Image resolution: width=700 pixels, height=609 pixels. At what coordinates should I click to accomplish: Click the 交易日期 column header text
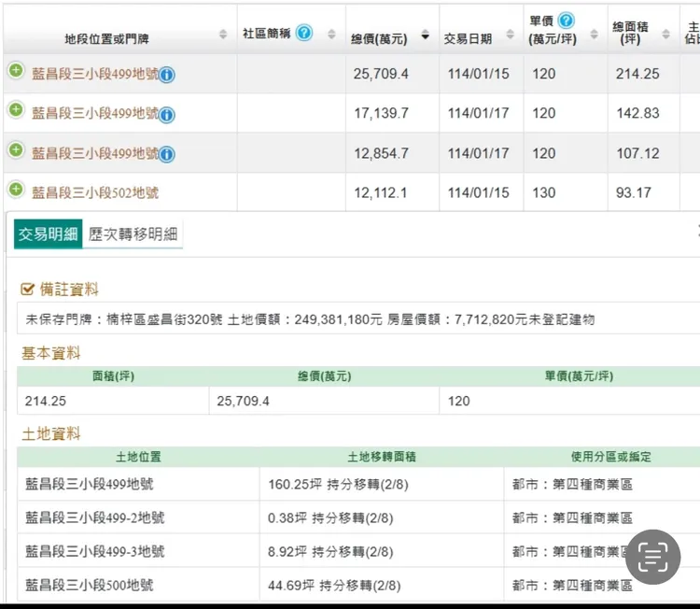tap(468, 39)
